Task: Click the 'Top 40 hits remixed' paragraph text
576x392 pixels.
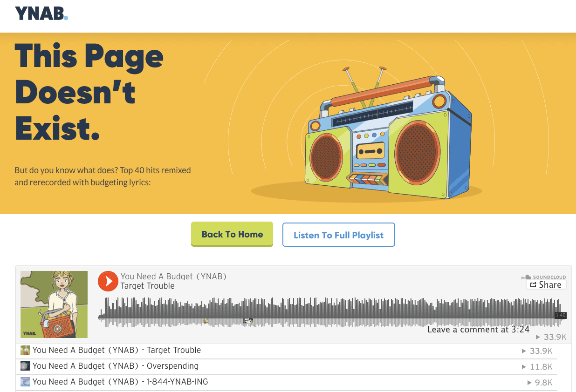Action: pyautogui.click(x=103, y=176)
